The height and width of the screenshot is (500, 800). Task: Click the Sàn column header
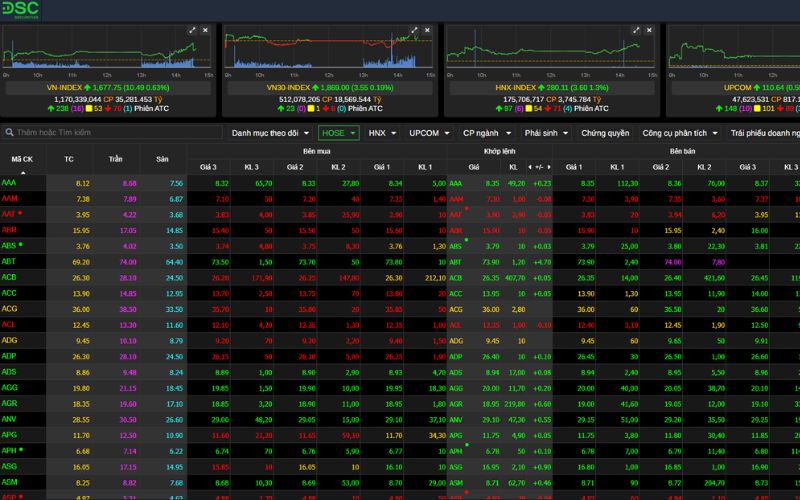coord(162,159)
